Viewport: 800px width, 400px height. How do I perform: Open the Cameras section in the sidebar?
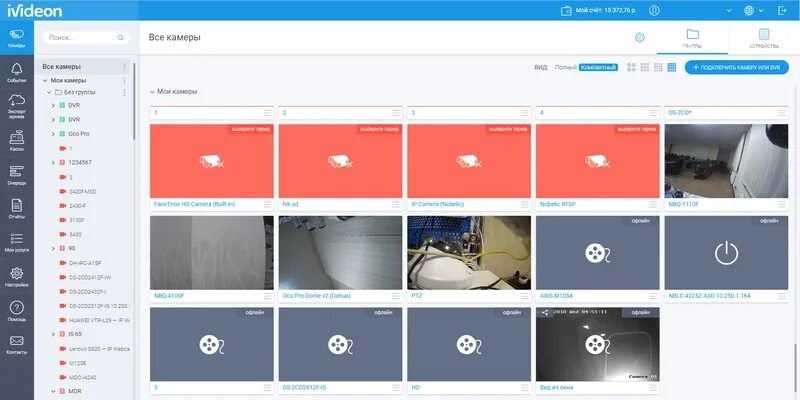pyautogui.click(x=17, y=39)
